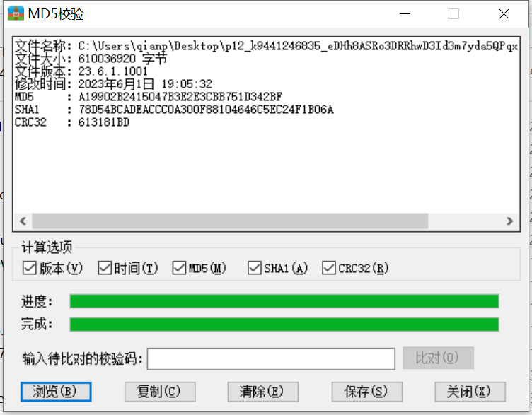Click the 进度 green progress bar
This screenshot has height=415, width=532.
tap(284, 301)
